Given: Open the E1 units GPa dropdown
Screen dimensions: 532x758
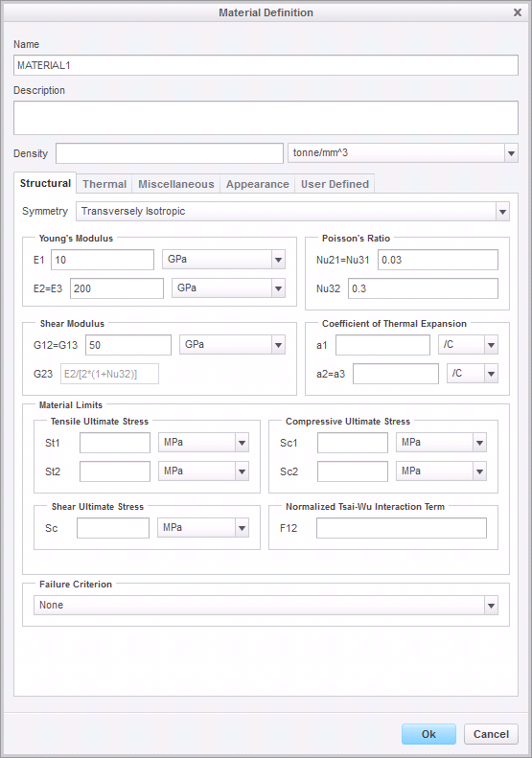Looking at the screenshot, I should pyautogui.click(x=223, y=260).
